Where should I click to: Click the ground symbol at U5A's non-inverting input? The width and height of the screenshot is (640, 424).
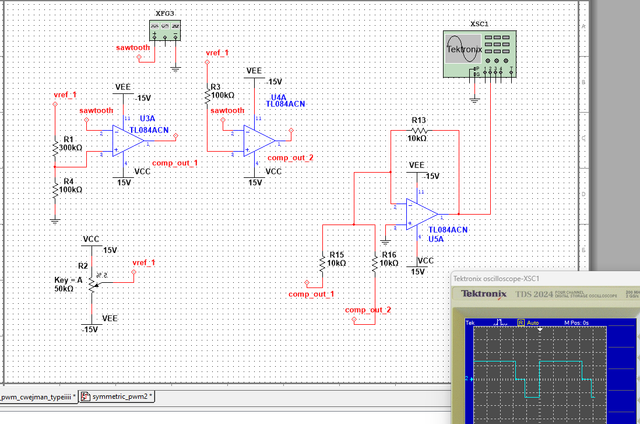385,242
